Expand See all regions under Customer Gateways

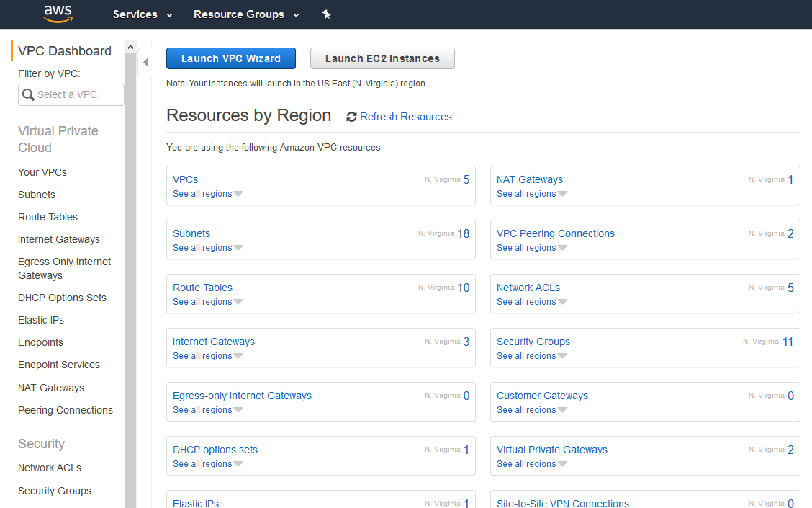532,410
